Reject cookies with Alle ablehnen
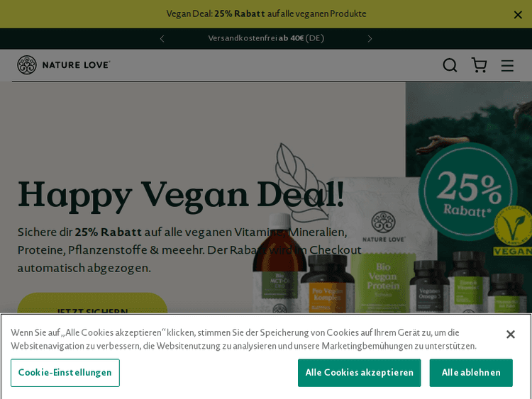532x399 pixels. point(471,373)
